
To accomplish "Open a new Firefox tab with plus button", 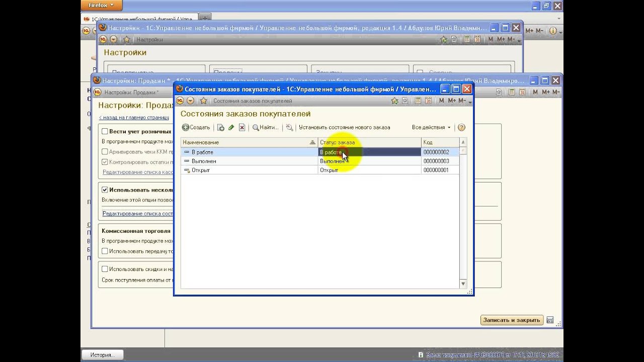I will point(205,19).
